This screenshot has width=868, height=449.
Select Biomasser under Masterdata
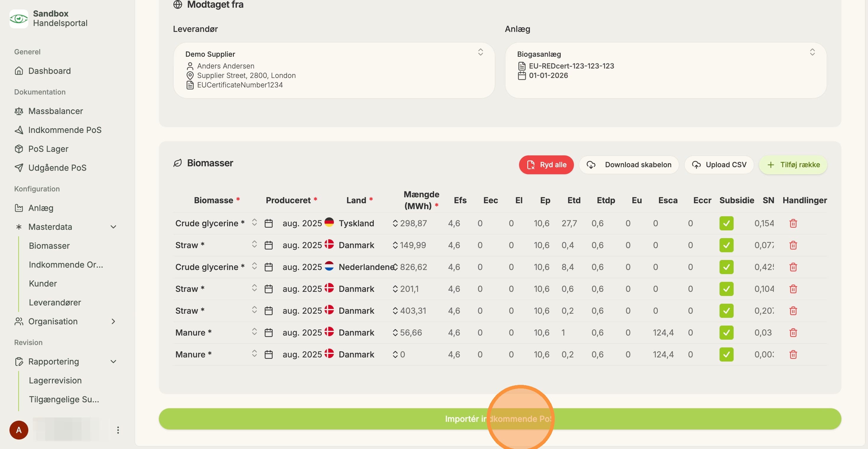[x=49, y=246]
